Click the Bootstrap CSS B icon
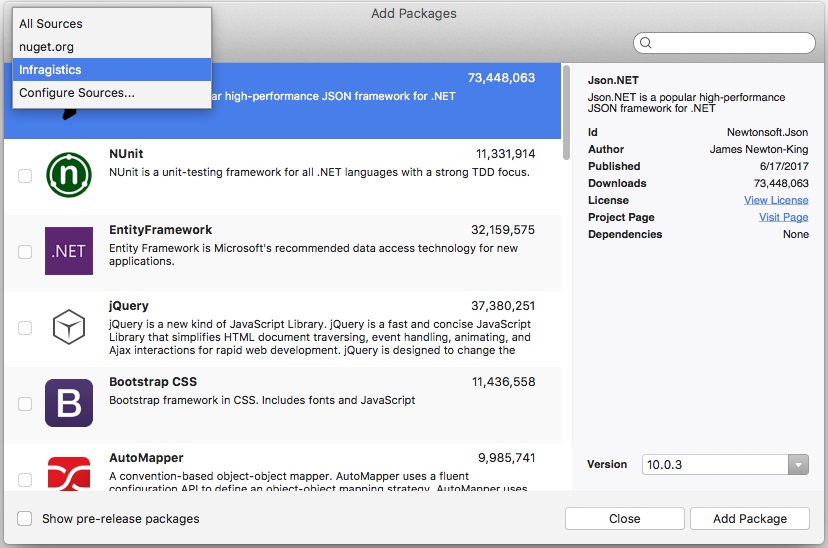This screenshot has height=548, width=828. (69, 403)
